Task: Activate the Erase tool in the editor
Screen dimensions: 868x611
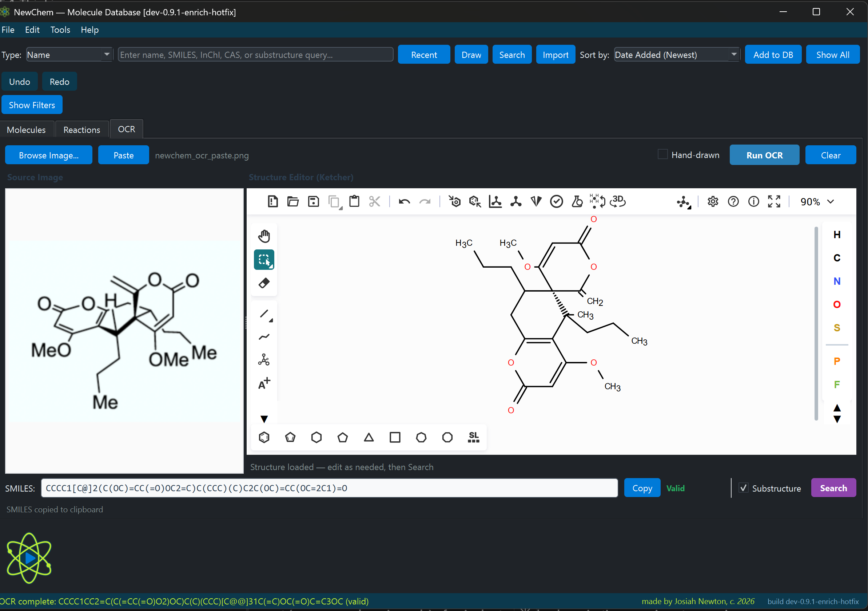Action: click(x=264, y=283)
